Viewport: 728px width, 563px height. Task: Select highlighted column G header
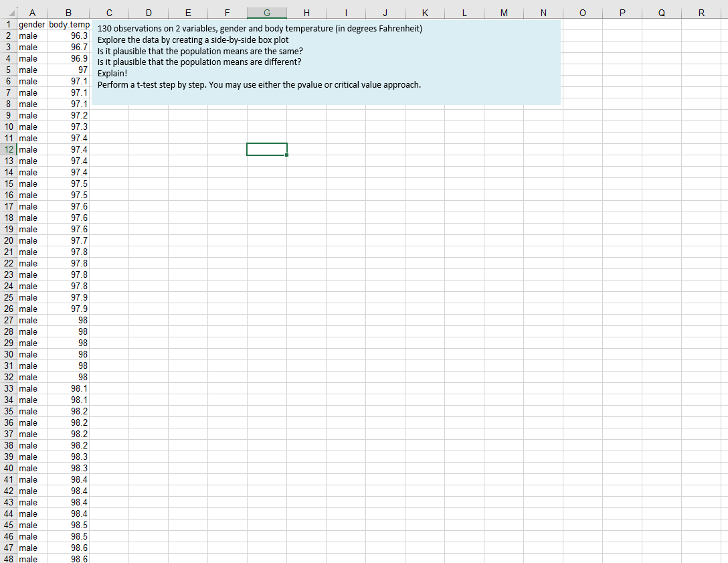pyautogui.click(x=267, y=13)
